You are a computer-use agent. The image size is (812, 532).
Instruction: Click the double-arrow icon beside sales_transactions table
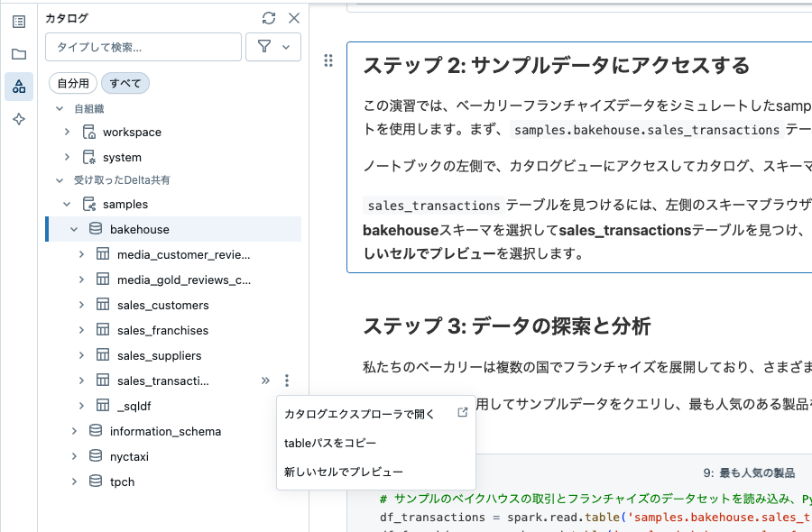pos(264,381)
